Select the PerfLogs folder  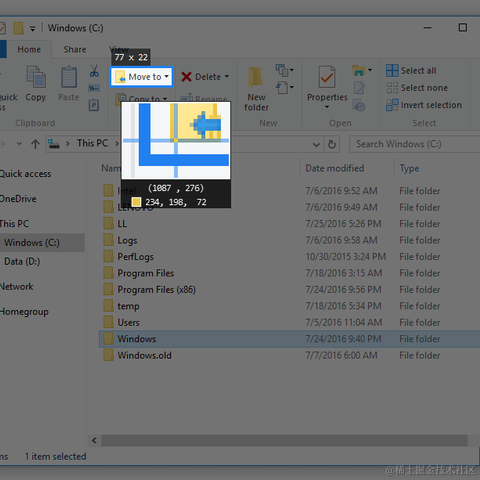135,257
